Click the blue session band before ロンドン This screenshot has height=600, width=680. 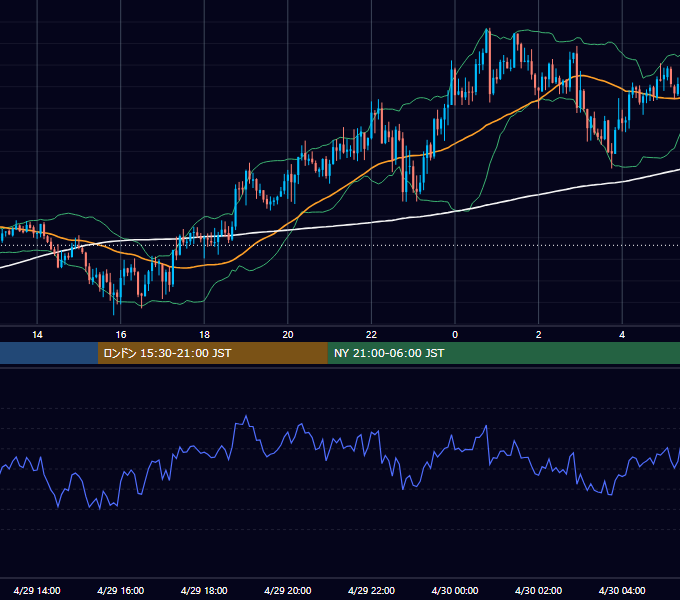pos(49,353)
